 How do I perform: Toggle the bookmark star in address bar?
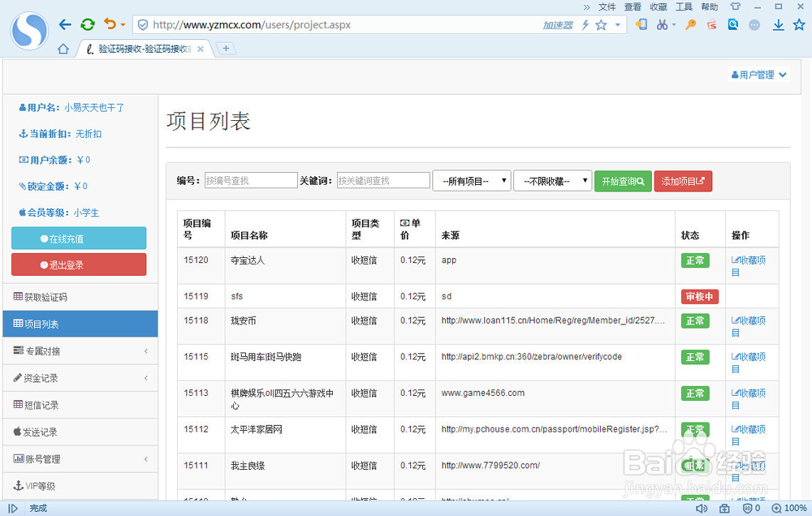(x=601, y=24)
